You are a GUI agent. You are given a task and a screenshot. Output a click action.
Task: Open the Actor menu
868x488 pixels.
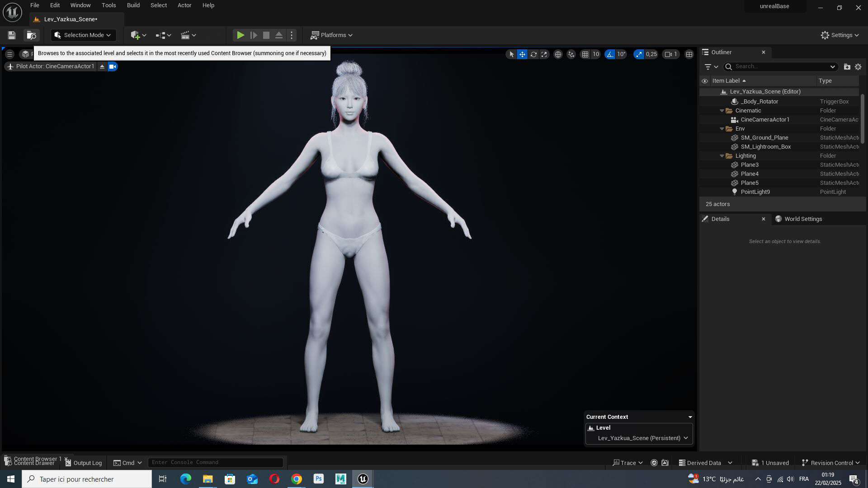(x=184, y=5)
